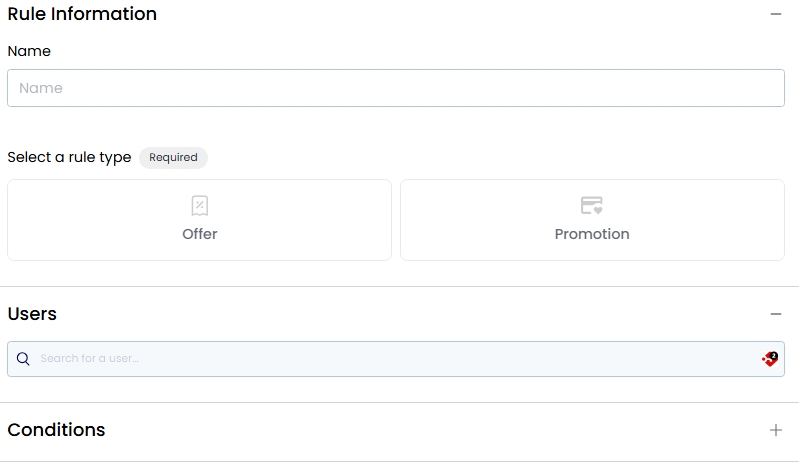The width and height of the screenshot is (812, 469).
Task: Click the red extension badge in user search
Action: click(769, 359)
